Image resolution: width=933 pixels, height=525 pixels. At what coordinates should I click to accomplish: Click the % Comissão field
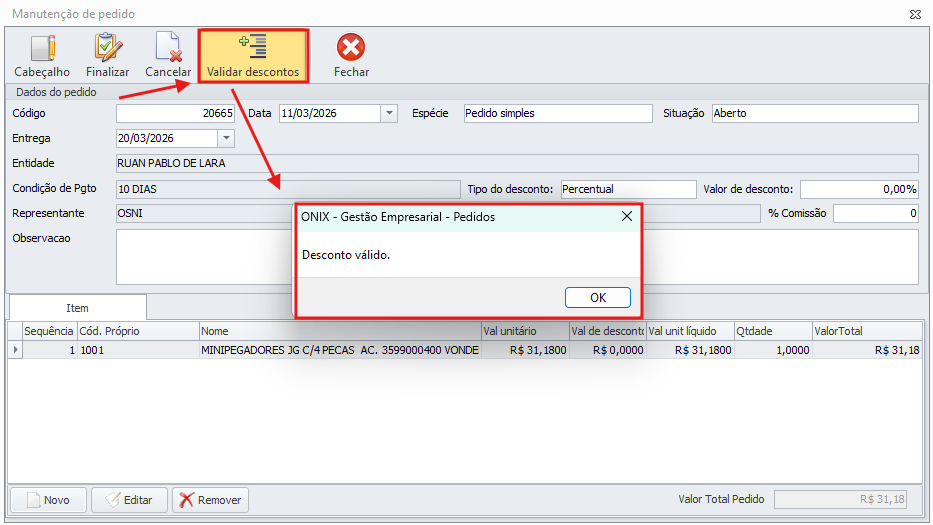[875, 213]
